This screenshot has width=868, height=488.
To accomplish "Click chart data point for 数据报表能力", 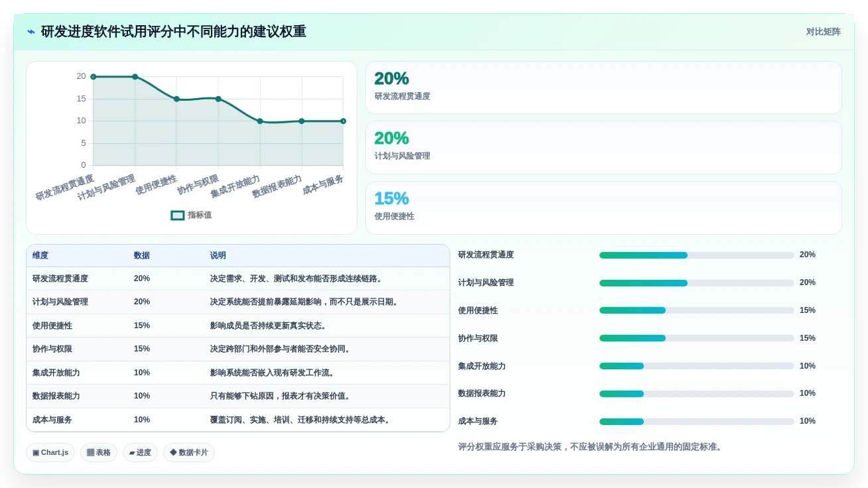I will pyautogui.click(x=302, y=121).
